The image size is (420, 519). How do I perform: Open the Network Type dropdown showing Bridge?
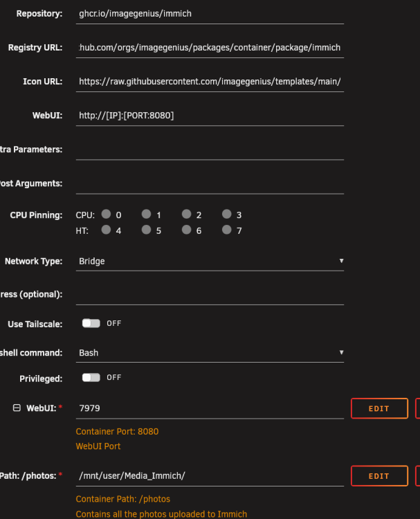coord(210,261)
